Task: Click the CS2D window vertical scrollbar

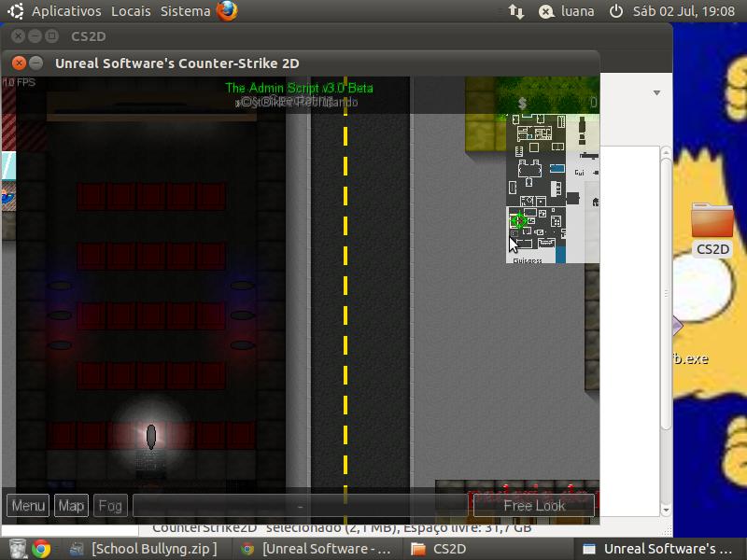Action: (666, 294)
